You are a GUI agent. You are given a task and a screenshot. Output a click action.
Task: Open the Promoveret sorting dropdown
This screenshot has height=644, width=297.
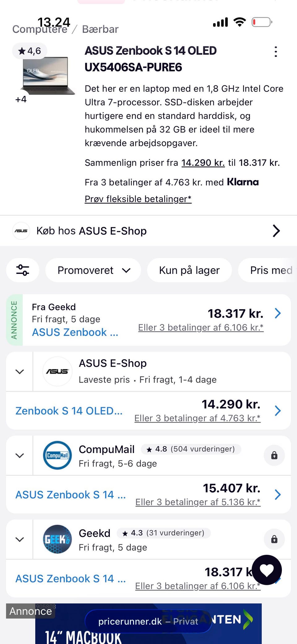point(93,270)
